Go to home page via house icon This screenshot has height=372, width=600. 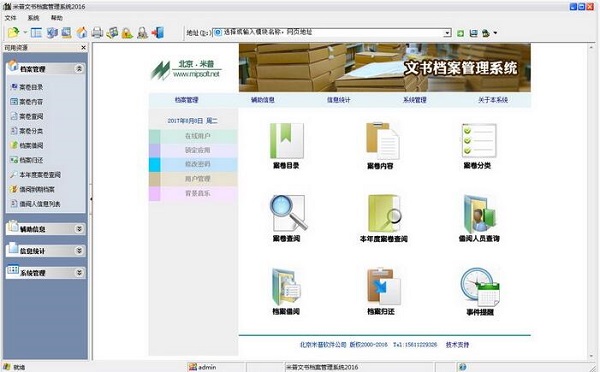tap(82, 33)
